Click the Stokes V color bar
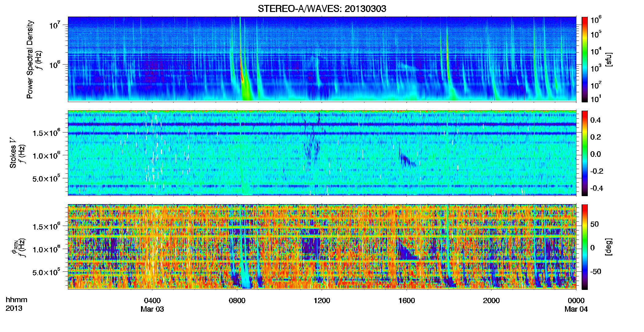 [584, 153]
